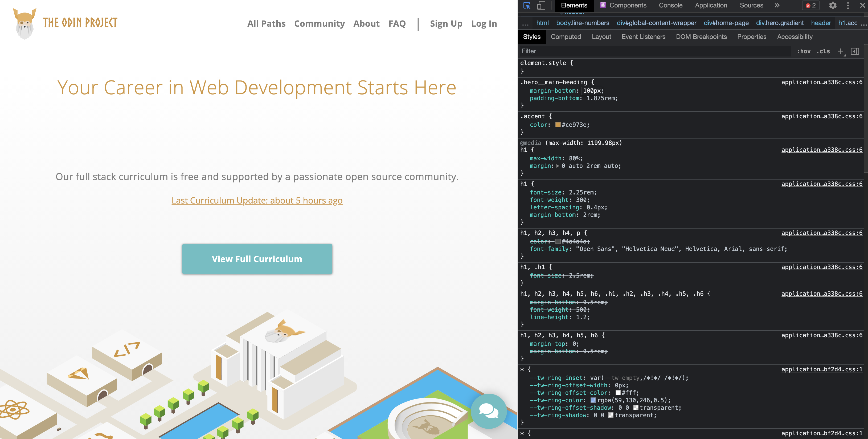This screenshot has height=439, width=868.
Task: Open the Console tab
Action: [670, 5]
